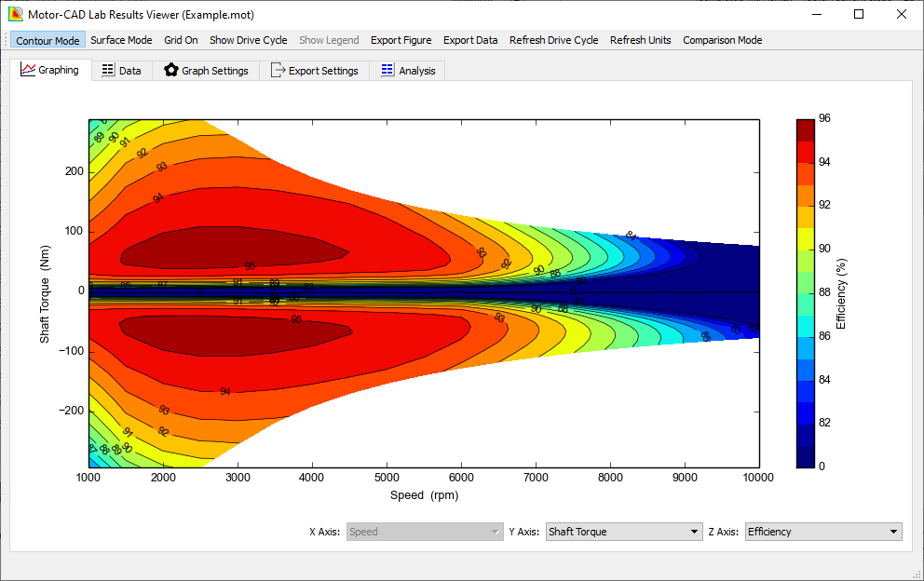Open the Export Settings tab
Viewport: 924px width, 581px height.
coord(315,70)
